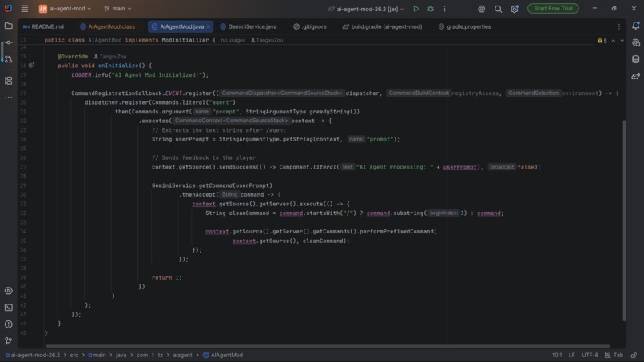Switch to the GeminiService.java tab
The width and height of the screenshot is (644, 362).
pyautogui.click(x=248, y=26)
